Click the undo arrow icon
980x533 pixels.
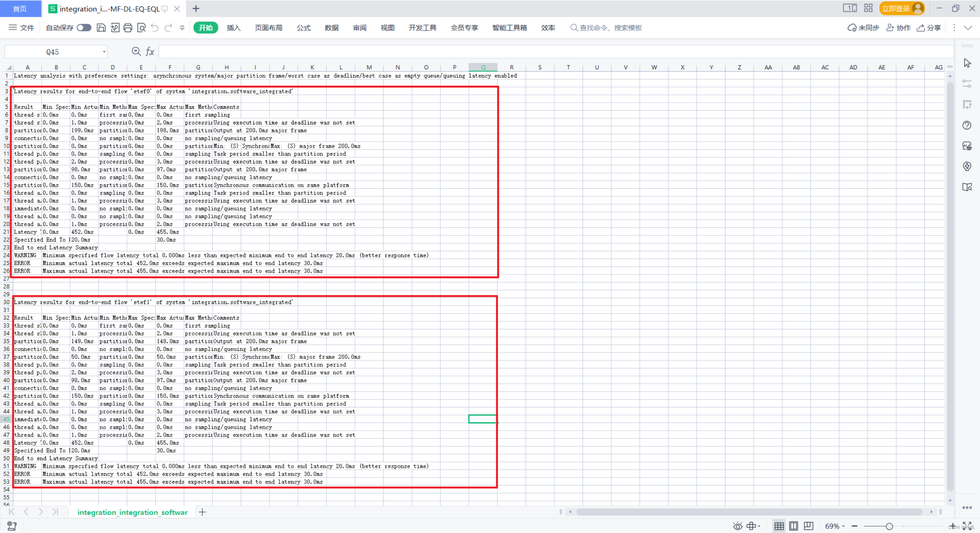[x=155, y=28]
